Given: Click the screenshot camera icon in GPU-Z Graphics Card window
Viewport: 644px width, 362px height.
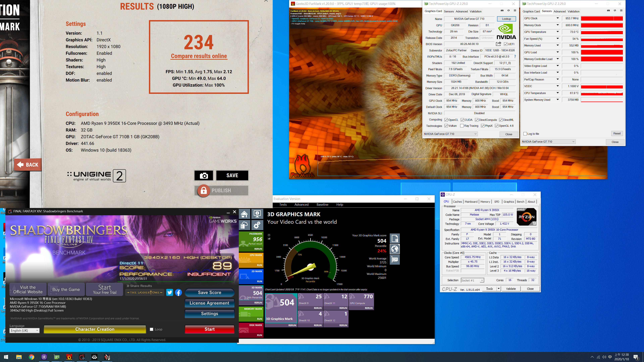Looking at the screenshot, I should [x=502, y=11].
